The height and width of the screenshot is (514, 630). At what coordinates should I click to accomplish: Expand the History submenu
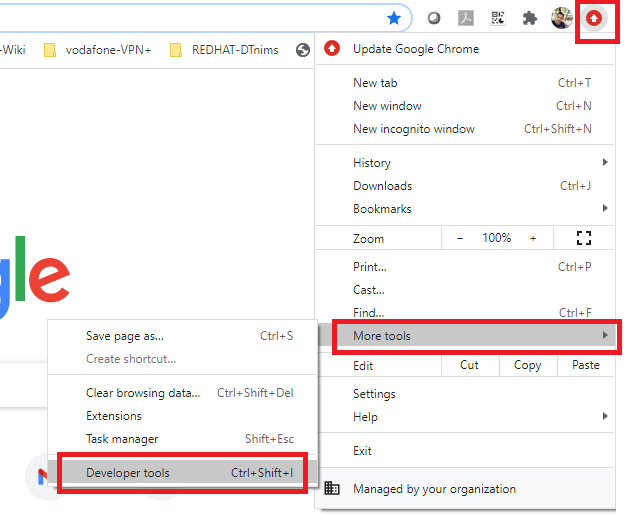point(465,163)
